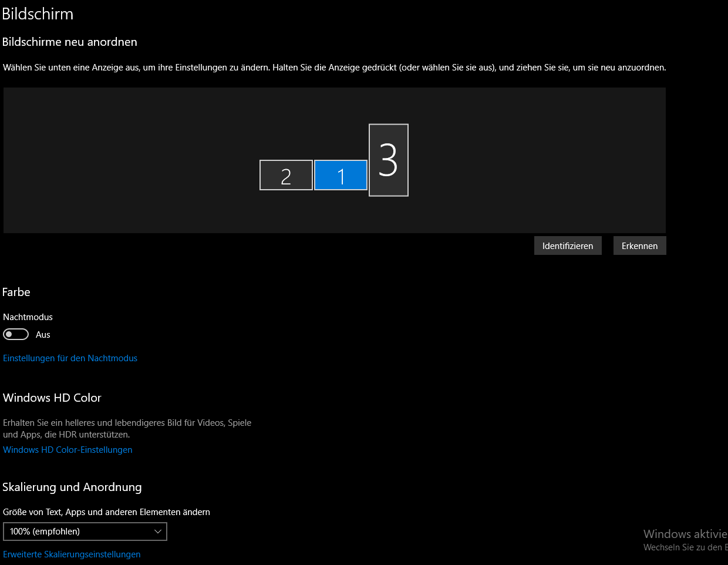Select the large display 3 rectangle
Screen dimensions: 728x565
click(x=388, y=160)
